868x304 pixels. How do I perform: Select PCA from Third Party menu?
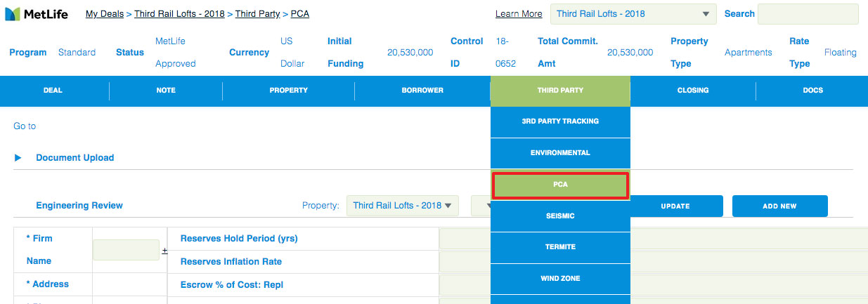tap(560, 185)
